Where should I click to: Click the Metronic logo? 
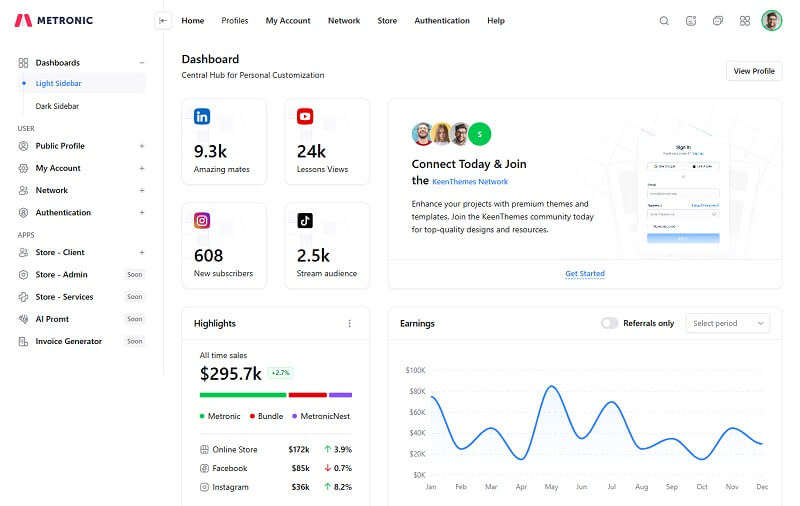pos(54,20)
